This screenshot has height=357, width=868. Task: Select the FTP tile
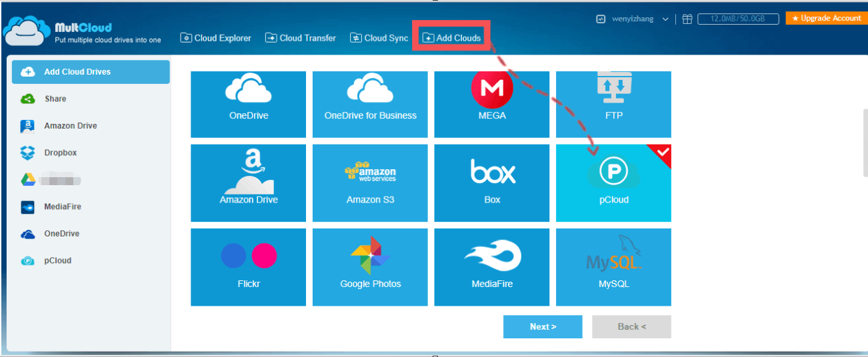point(613,105)
